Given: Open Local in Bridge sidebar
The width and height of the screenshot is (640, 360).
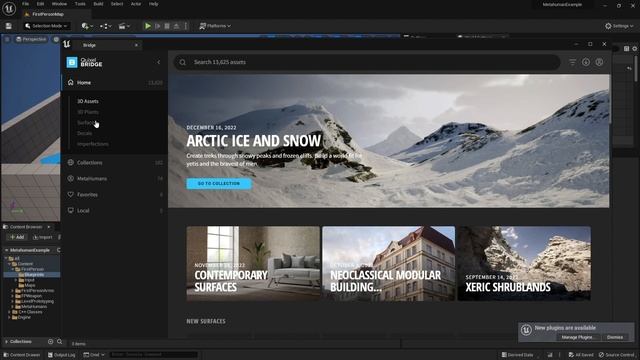Looking at the screenshot, I should [114, 211].
